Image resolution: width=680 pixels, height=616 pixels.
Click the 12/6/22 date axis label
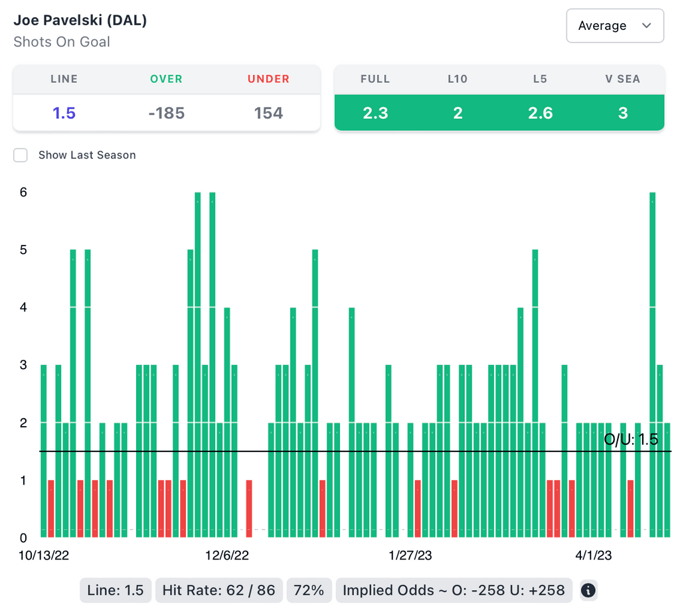pyautogui.click(x=227, y=556)
